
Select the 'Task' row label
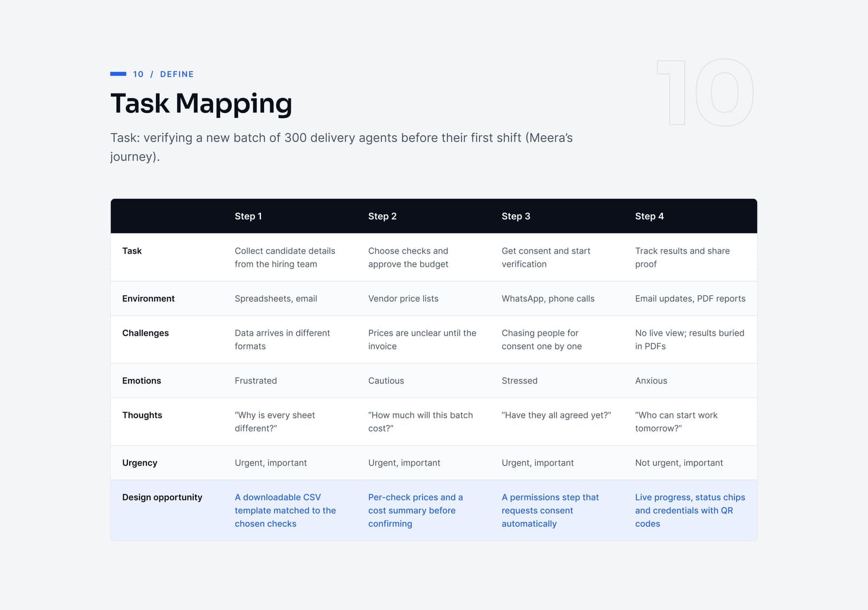click(132, 251)
